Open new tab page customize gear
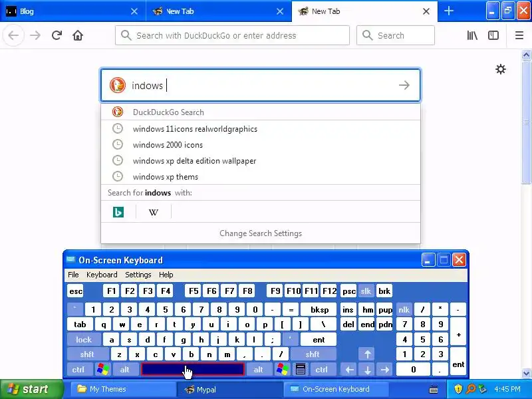The width and height of the screenshot is (532, 399). (501, 70)
